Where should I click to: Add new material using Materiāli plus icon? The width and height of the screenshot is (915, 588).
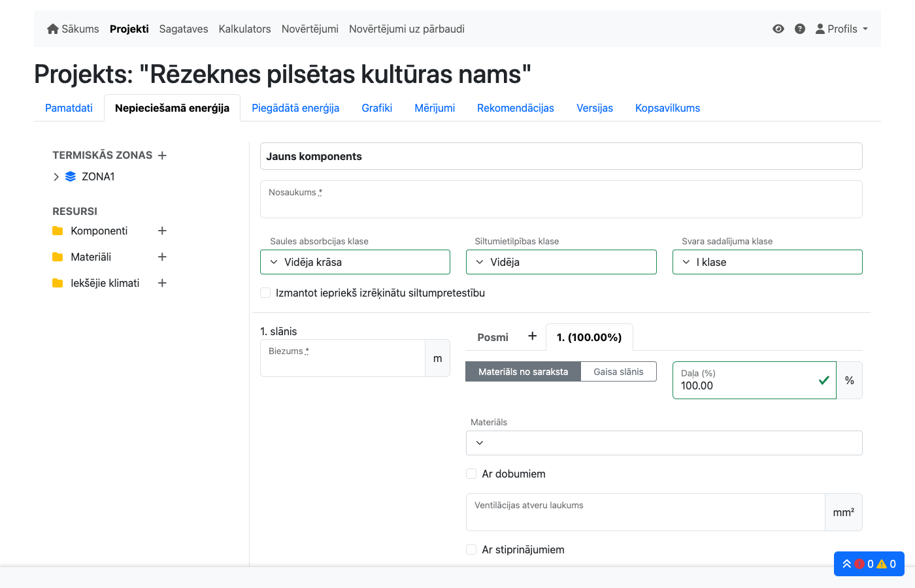[x=162, y=257]
